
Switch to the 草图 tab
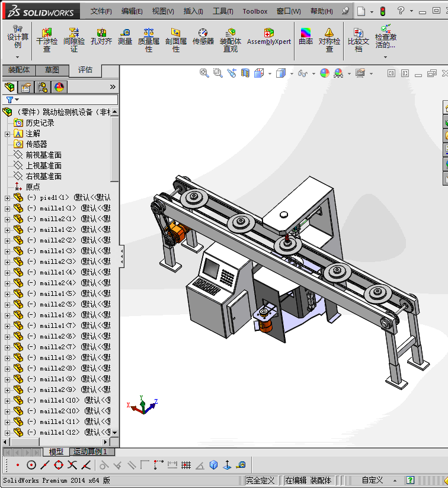click(52, 70)
